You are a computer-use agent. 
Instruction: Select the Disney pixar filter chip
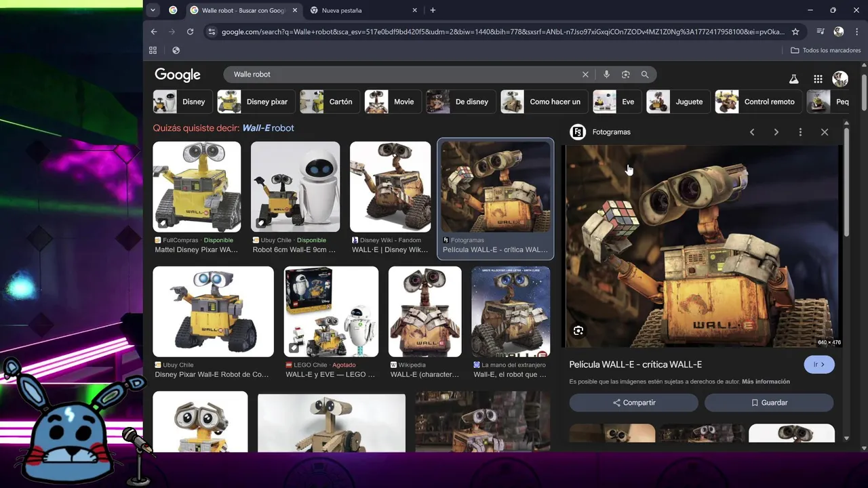click(256, 102)
